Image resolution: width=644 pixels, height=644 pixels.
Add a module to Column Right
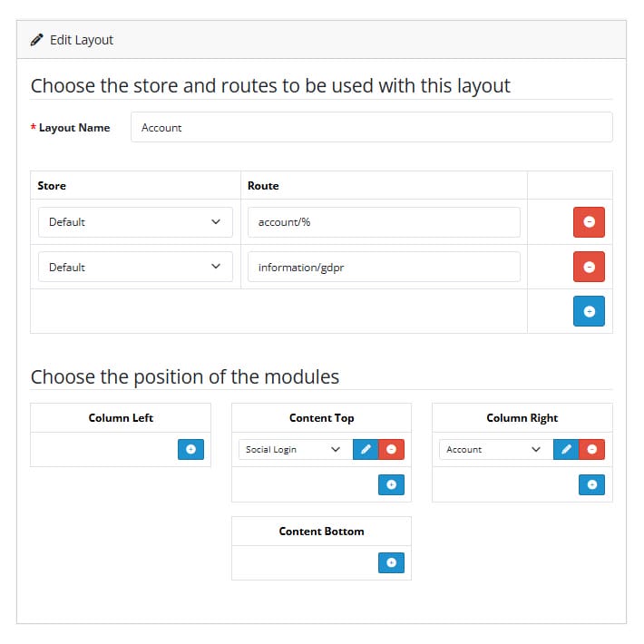click(x=591, y=484)
